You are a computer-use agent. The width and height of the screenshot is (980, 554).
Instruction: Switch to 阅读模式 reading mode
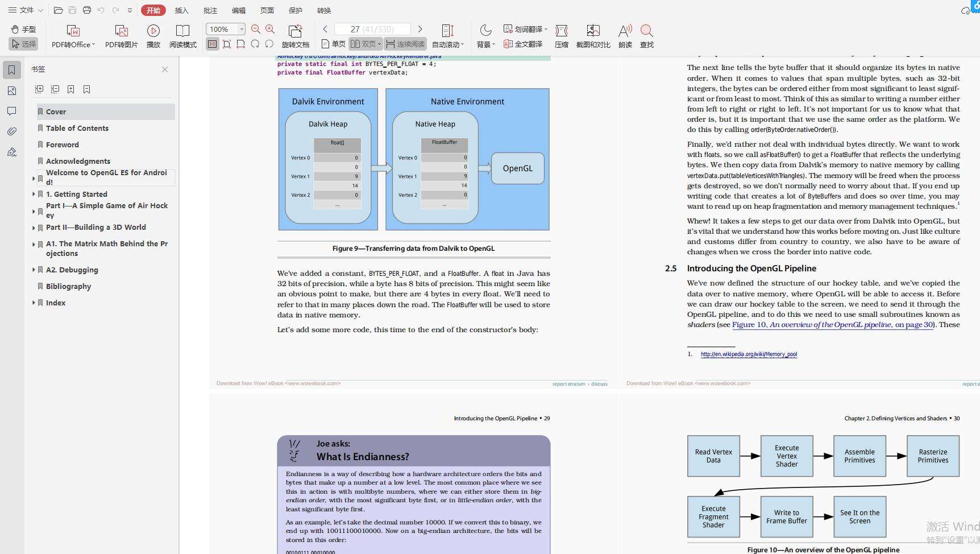click(182, 36)
